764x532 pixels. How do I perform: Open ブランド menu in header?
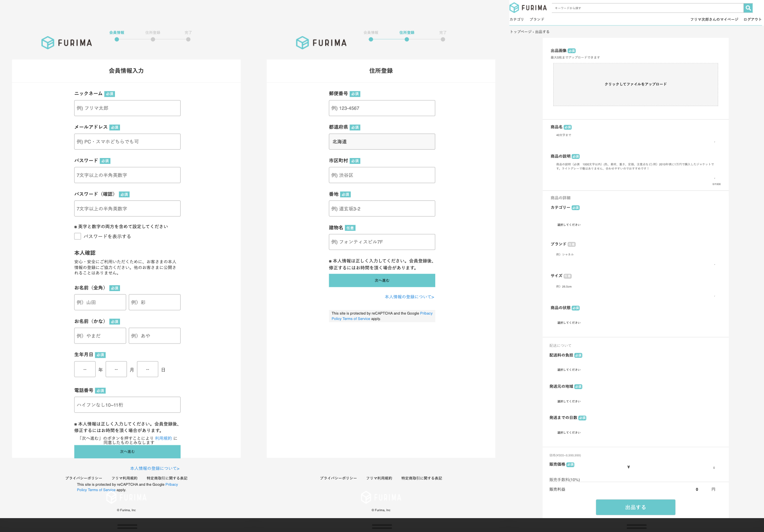(x=537, y=19)
